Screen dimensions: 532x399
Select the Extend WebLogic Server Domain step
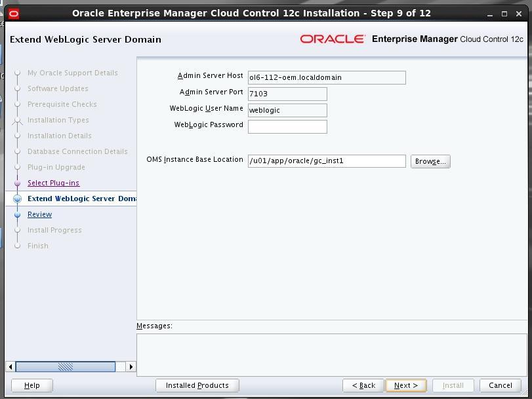click(x=82, y=199)
